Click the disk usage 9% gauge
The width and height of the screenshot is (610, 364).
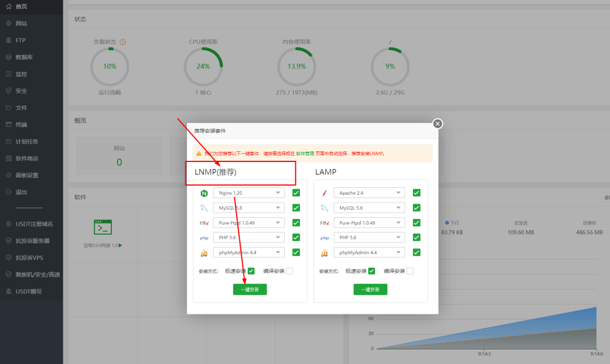click(x=390, y=67)
